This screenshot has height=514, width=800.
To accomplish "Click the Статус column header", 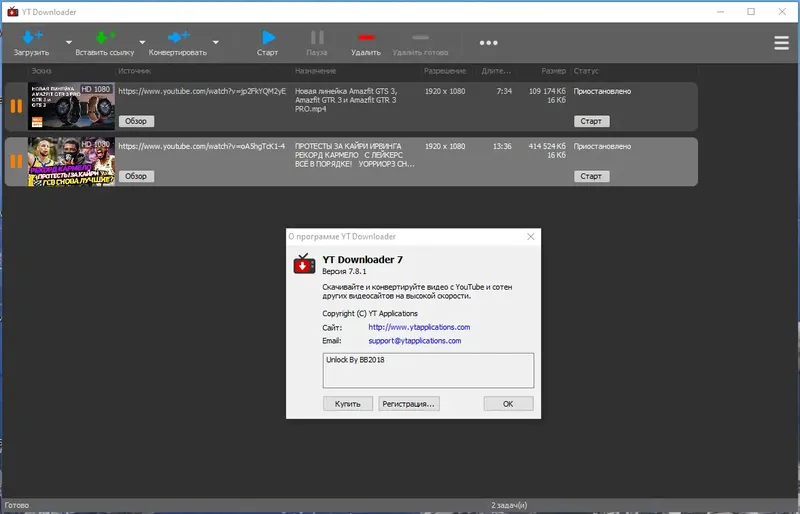I will 586,71.
